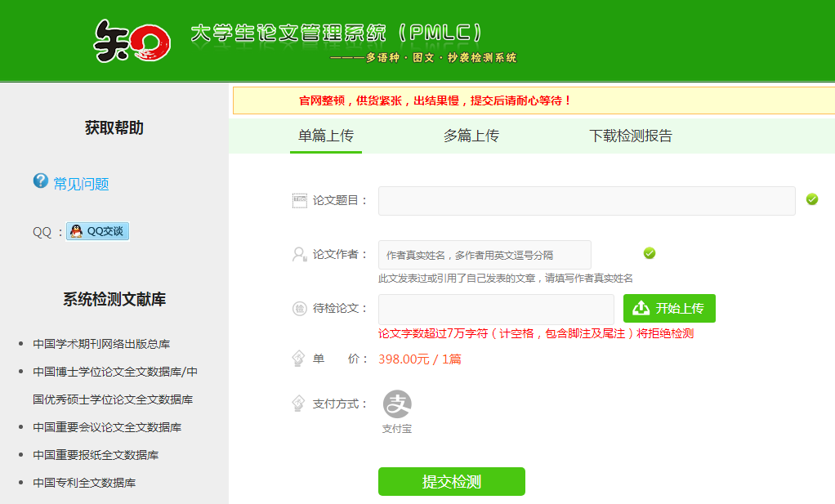Click the green checkmark next to title field
835x504 pixels.
[x=811, y=199]
